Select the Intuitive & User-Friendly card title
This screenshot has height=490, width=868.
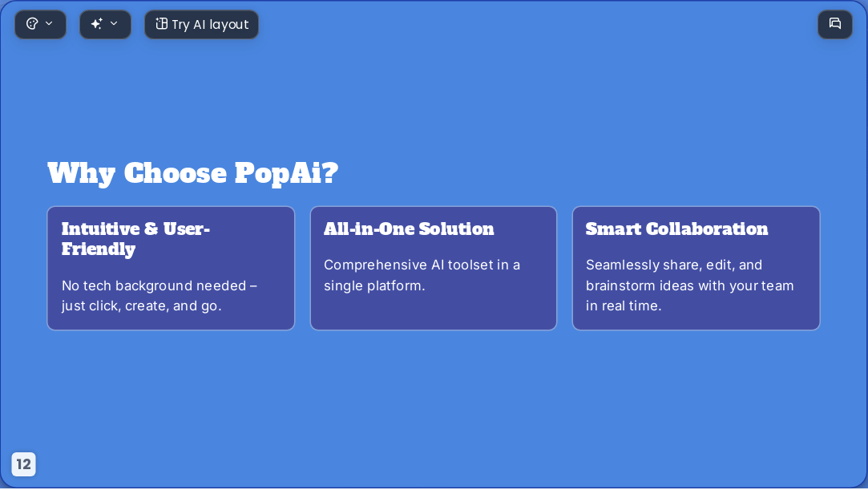[135, 239]
